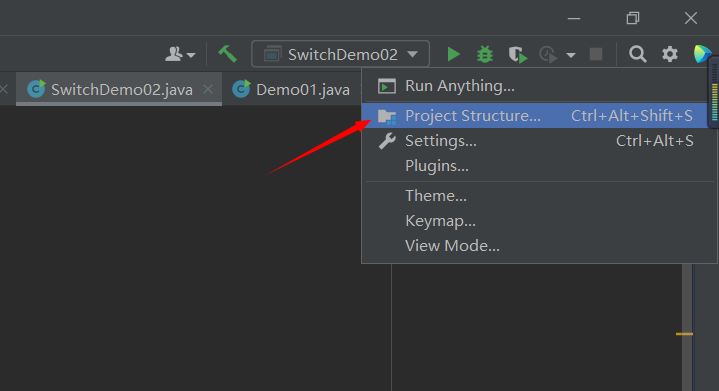The image size is (719, 391).
Task: Start debugging with the green bug icon
Action: click(485, 54)
